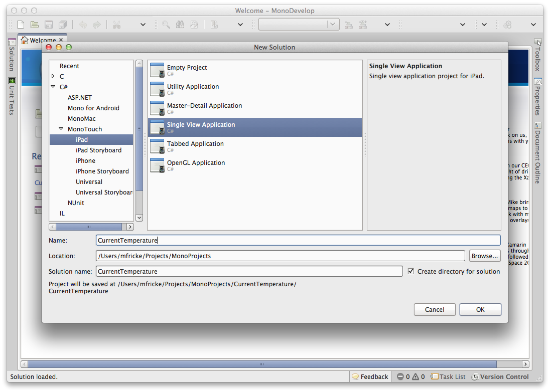Click category tree horizontal scroll right arrow

(x=130, y=227)
